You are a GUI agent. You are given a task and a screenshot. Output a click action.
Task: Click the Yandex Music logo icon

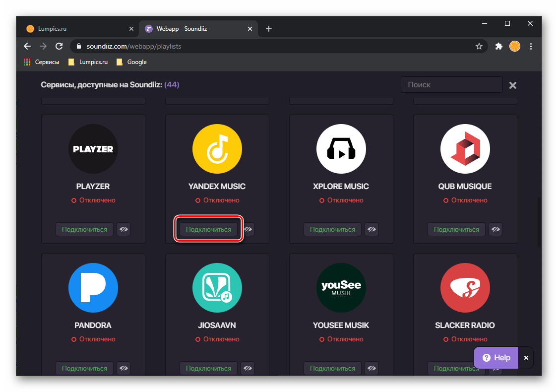[217, 149]
